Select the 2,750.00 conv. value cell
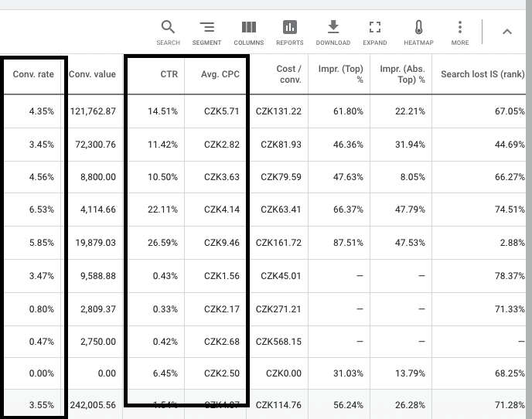Viewport: 532px width, 419px height. point(98,342)
